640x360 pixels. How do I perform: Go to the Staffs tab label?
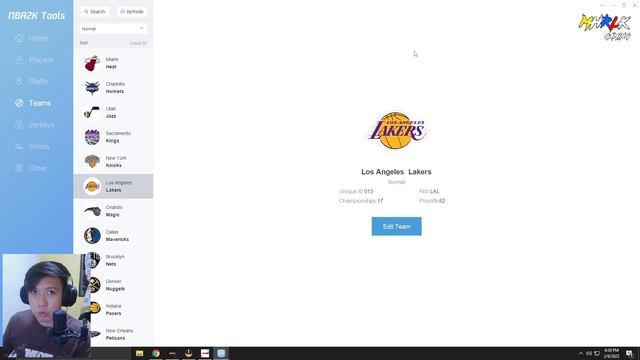[38, 82]
